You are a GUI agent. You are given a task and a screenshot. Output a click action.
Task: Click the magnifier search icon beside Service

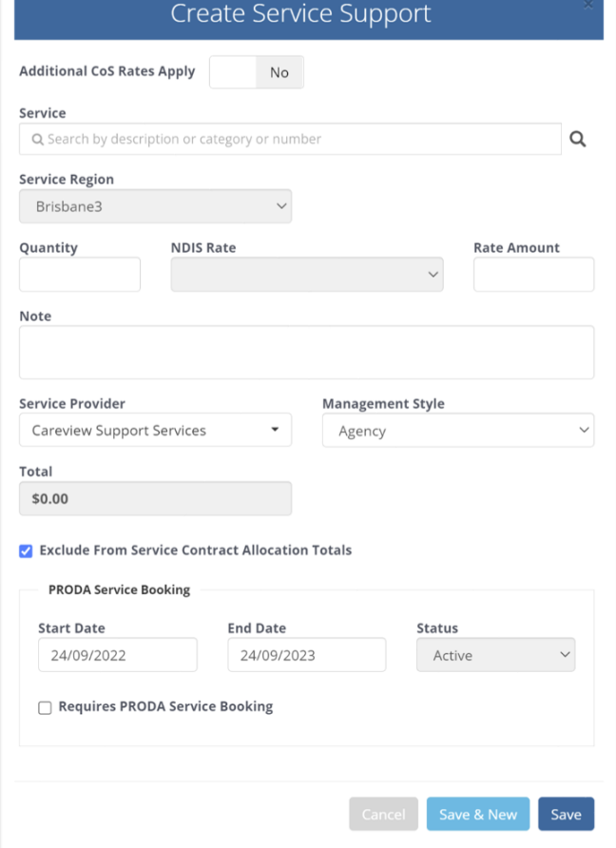(577, 140)
